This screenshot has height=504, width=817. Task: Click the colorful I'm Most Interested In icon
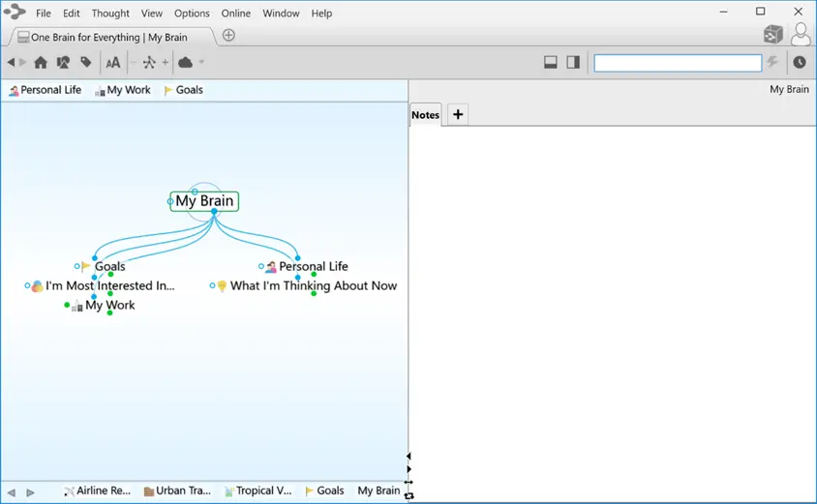click(37, 285)
